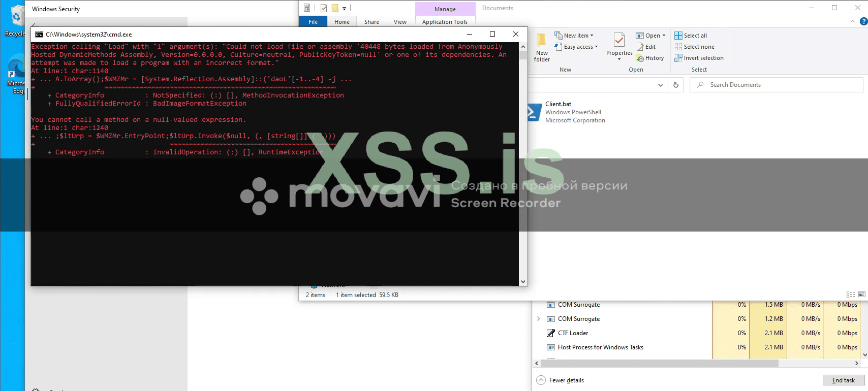Click Edit in the Open group
868x391 pixels.
coord(646,47)
